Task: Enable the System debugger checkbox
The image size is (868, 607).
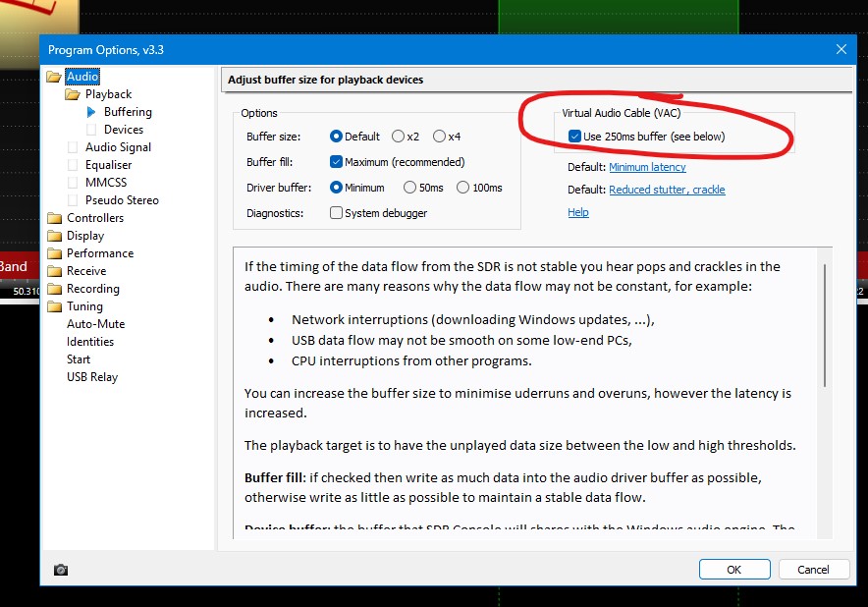Action: pyautogui.click(x=337, y=213)
